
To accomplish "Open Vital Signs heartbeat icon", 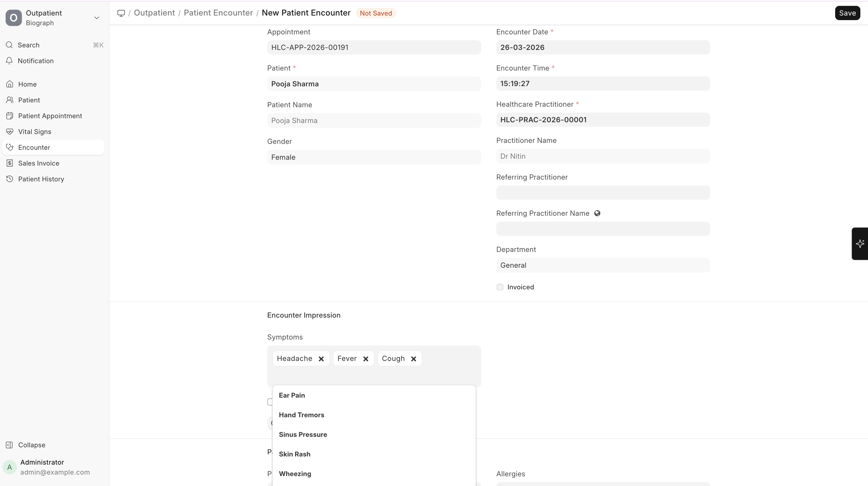I will pyautogui.click(x=10, y=131).
